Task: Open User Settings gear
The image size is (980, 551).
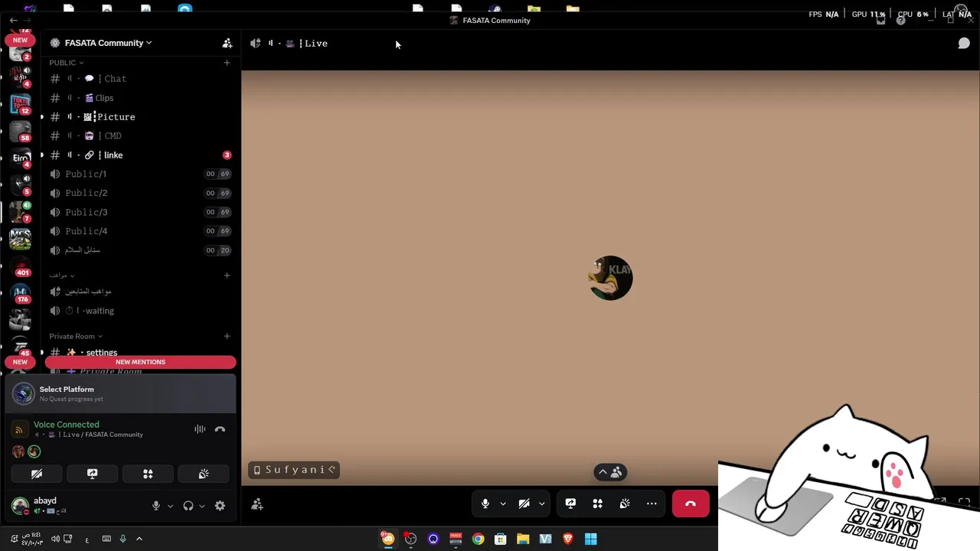Action: tap(220, 506)
